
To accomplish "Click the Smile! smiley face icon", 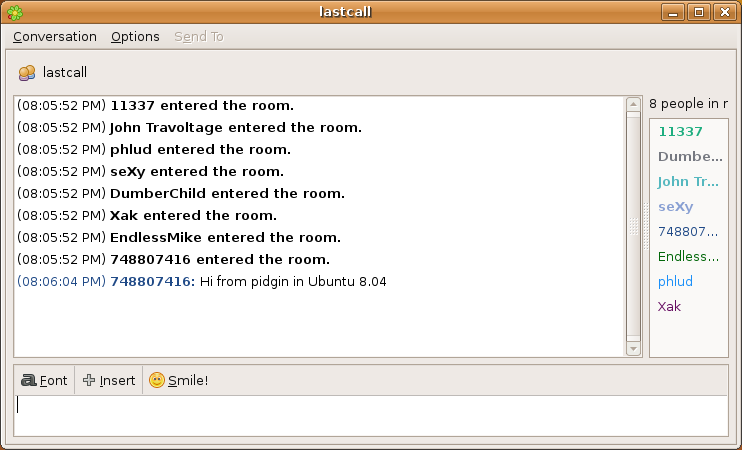I will (x=156, y=380).
